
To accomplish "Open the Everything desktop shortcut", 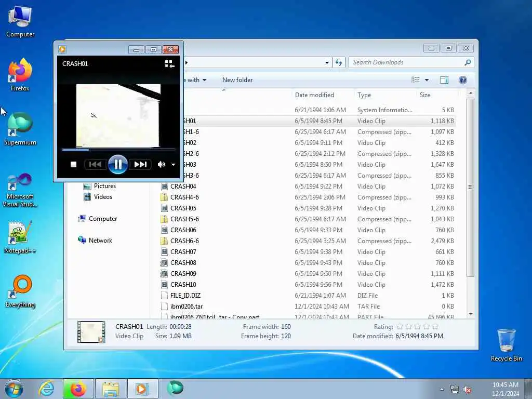I will coord(20,291).
